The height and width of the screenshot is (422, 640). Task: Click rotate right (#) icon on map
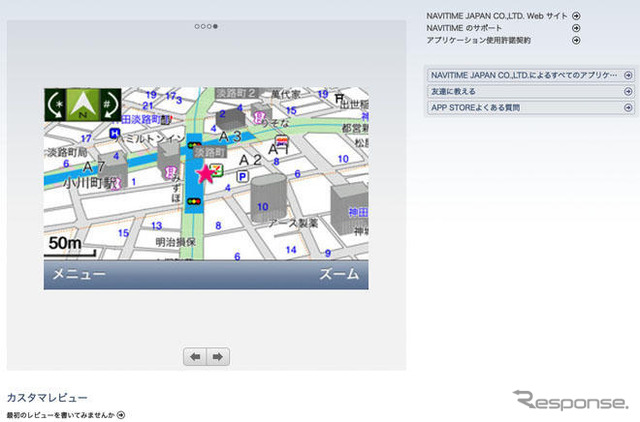[110, 105]
